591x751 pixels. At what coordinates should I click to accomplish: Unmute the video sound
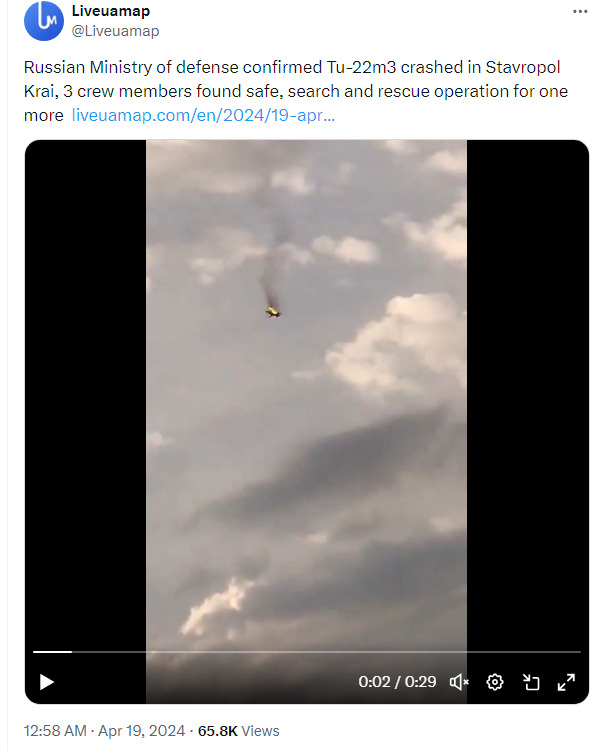(x=459, y=682)
